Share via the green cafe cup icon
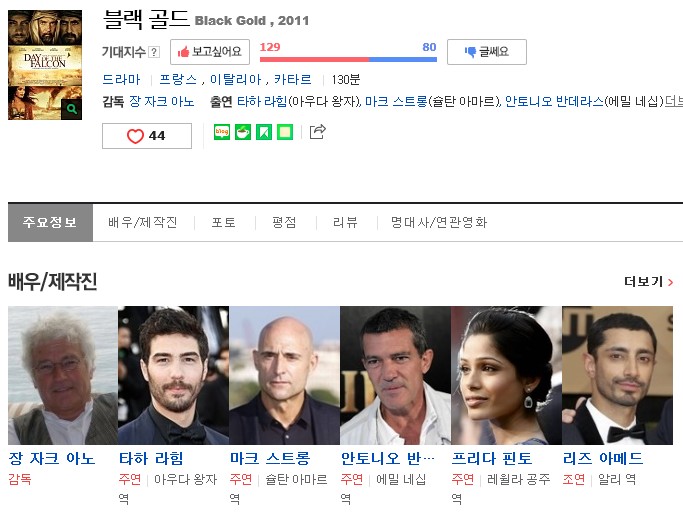This screenshot has width=683, height=524. coord(243,132)
